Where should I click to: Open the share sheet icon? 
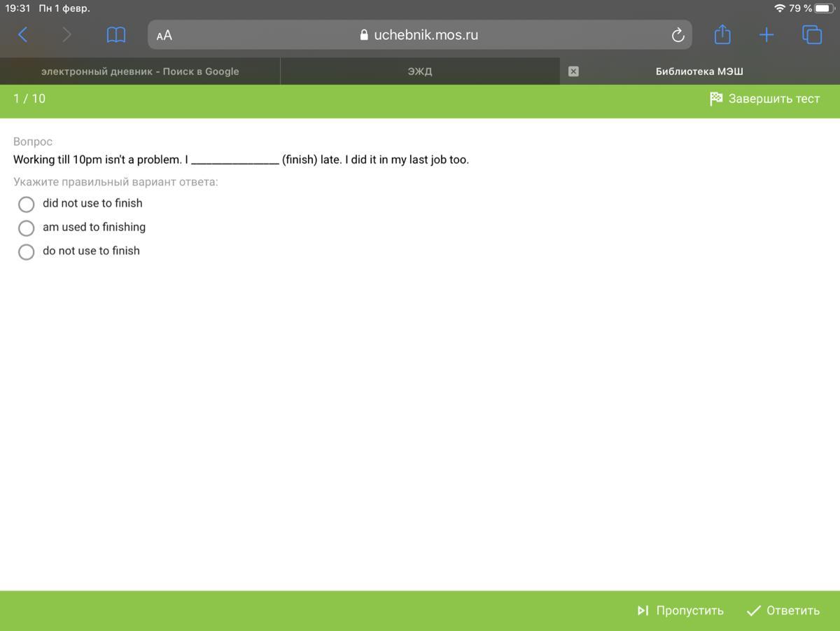point(722,34)
